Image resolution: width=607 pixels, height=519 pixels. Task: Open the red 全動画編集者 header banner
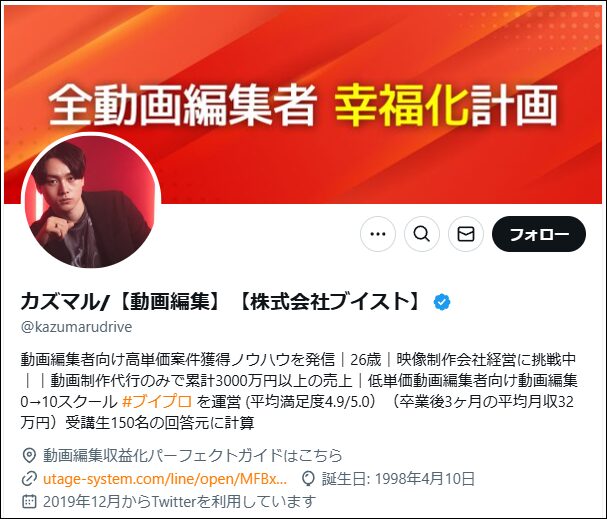click(303, 104)
